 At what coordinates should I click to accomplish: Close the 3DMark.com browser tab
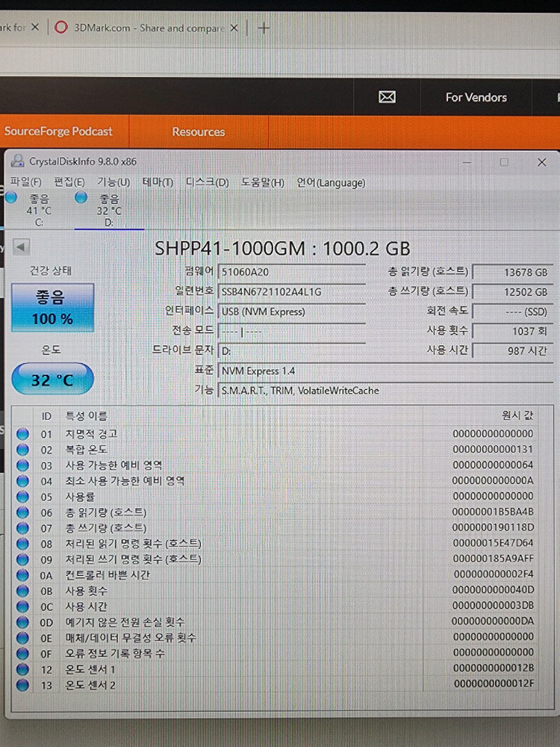[234, 28]
